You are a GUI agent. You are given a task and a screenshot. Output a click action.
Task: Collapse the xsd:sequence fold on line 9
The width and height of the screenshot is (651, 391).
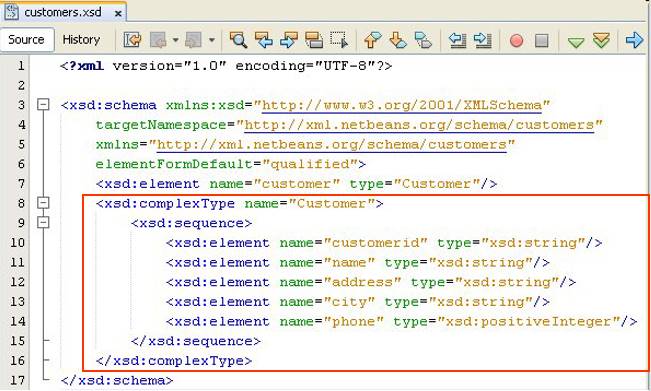43,222
